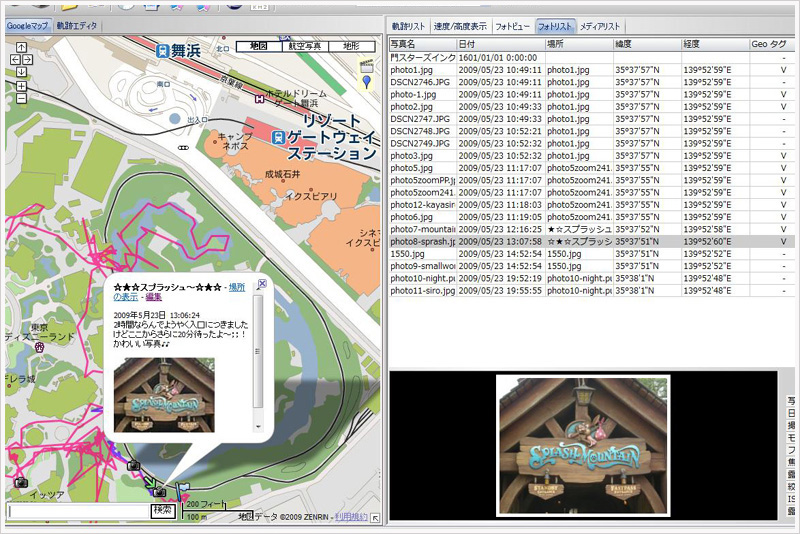Select the photo9-smallwo photo row
Screen dimensions: 800x534
tap(592, 266)
